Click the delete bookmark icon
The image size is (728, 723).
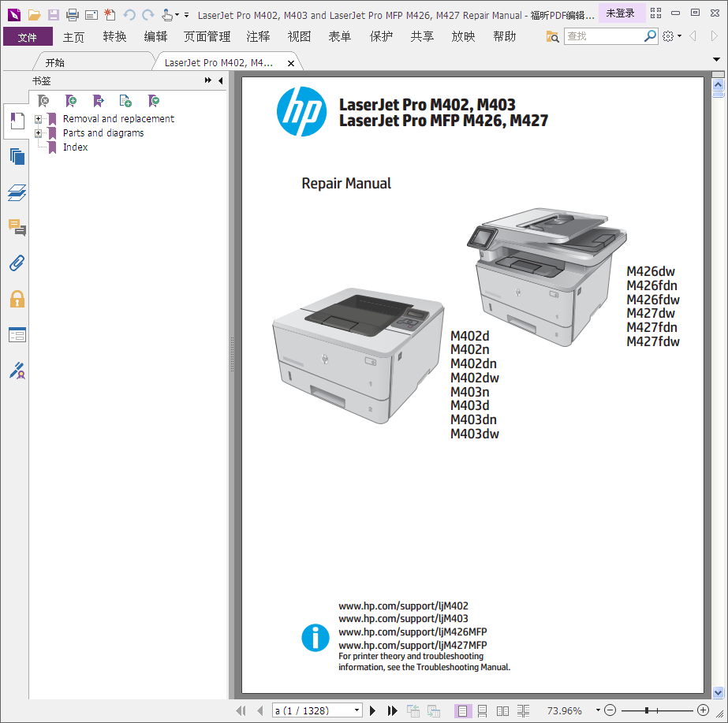[x=43, y=101]
